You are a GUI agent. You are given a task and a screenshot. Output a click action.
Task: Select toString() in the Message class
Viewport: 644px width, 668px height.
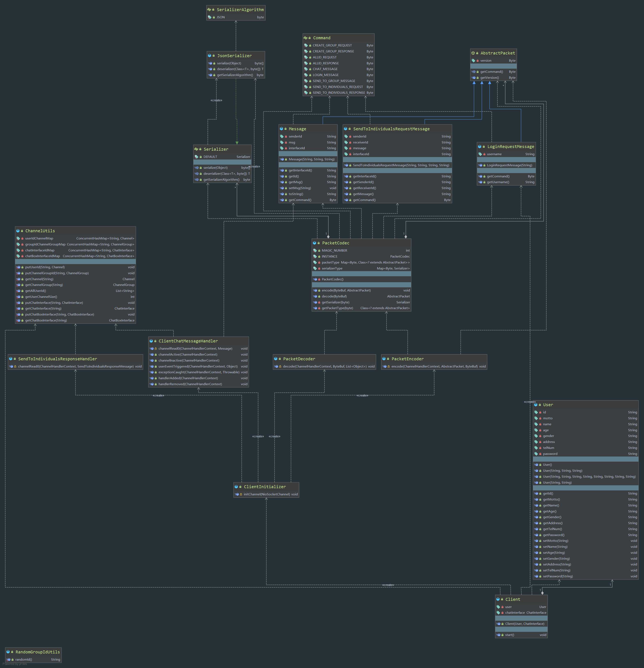308,194
